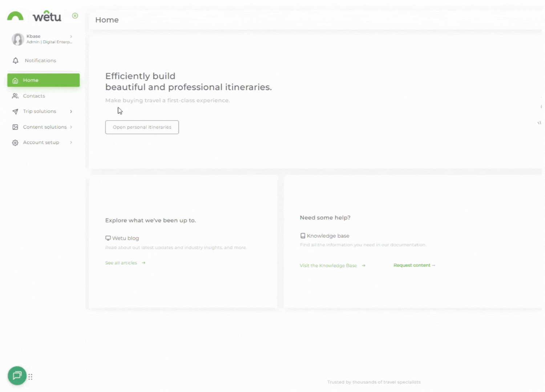Click 'Explore what we've been up to.' text

click(x=150, y=220)
